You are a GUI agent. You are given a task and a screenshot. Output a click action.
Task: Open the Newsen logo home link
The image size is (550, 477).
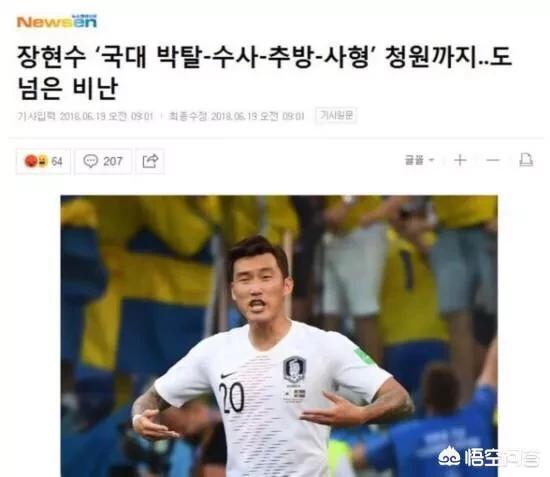(56, 21)
